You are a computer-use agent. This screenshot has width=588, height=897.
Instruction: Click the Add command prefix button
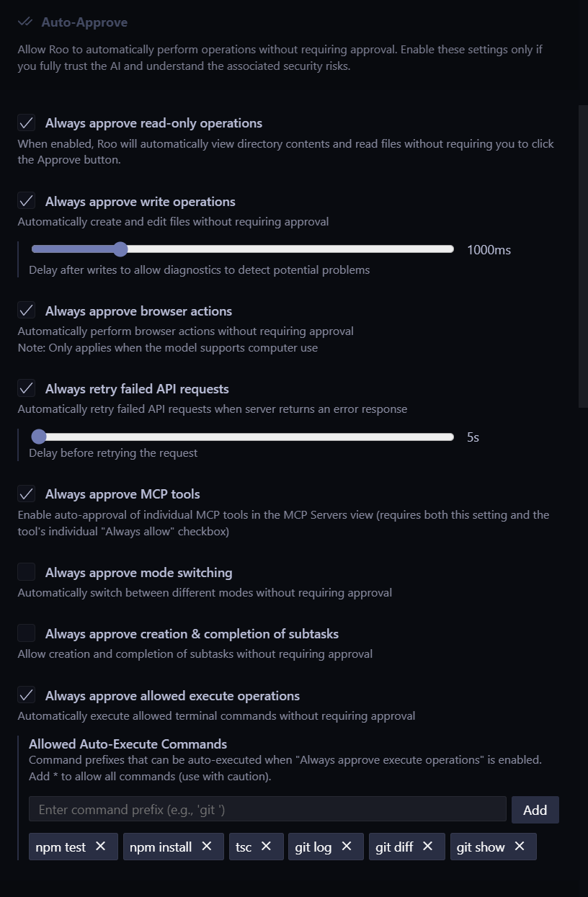(x=535, y=810)
